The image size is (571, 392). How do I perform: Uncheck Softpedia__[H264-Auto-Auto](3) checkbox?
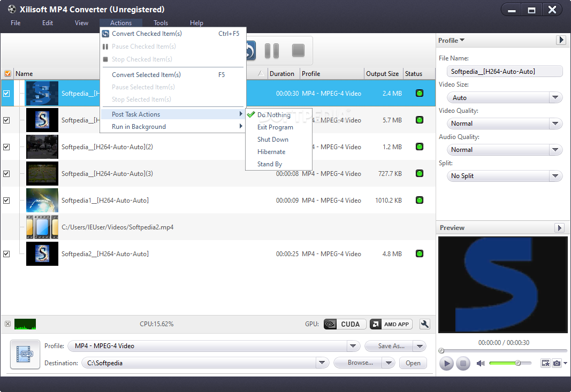[x=6, y=174]
